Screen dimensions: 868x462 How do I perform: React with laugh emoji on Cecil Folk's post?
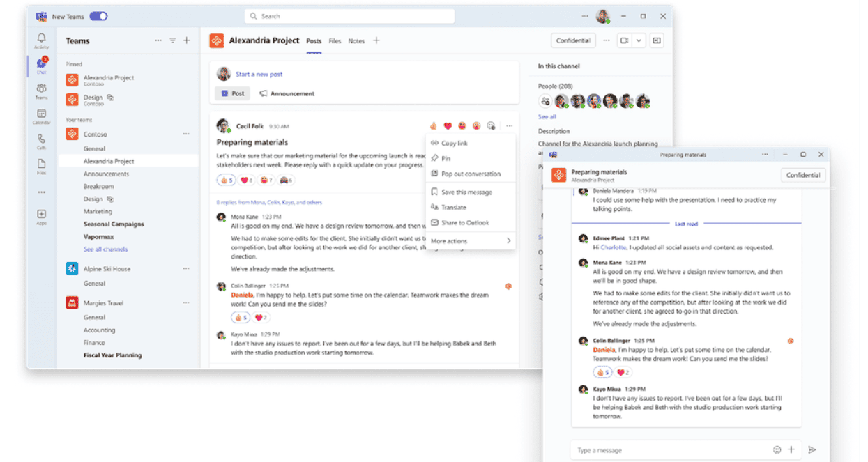coord(462,126)
